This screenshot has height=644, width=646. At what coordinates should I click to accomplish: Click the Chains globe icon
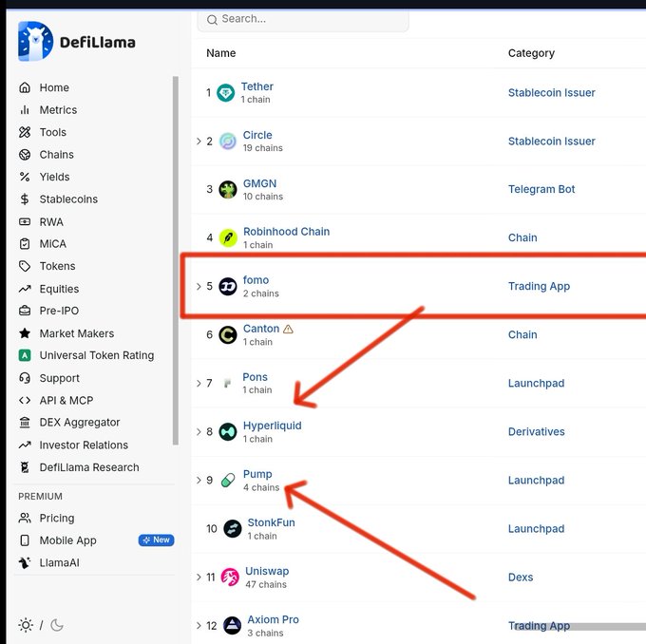tap(25, 155)
